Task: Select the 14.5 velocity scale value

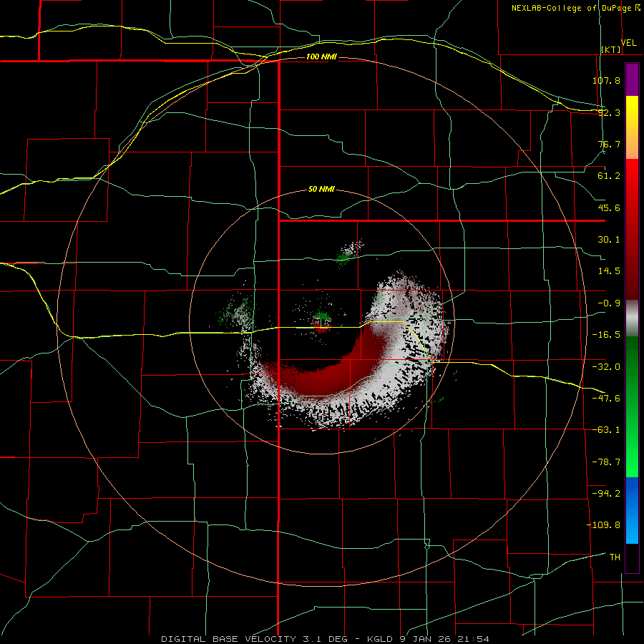Action: tap(609, 271)
